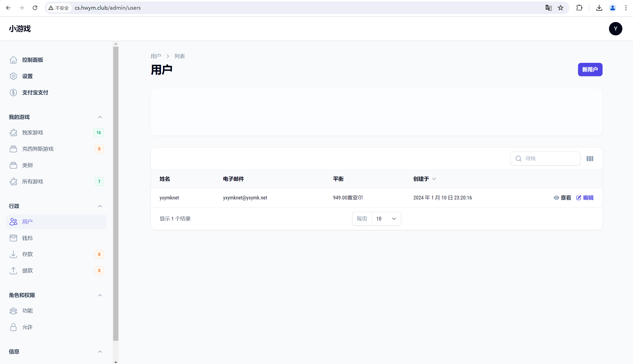Click the 电子邮件 column header
Viewport: 633px width, 364px height.
coord(234,179)
